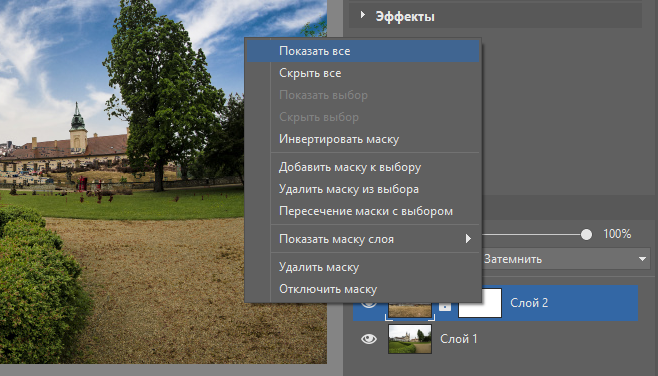Image resolution: width=658 pixels, height=376 pixels.
Task: Select the 'Слой 1' layer name
Action: tap(459, 339)
